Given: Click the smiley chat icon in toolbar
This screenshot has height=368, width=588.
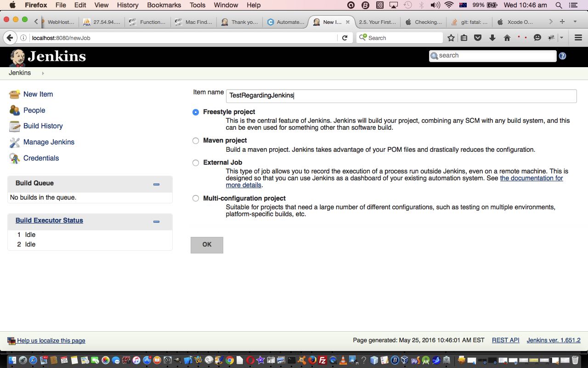Looking at the screenshot, I should click(537, 38).
